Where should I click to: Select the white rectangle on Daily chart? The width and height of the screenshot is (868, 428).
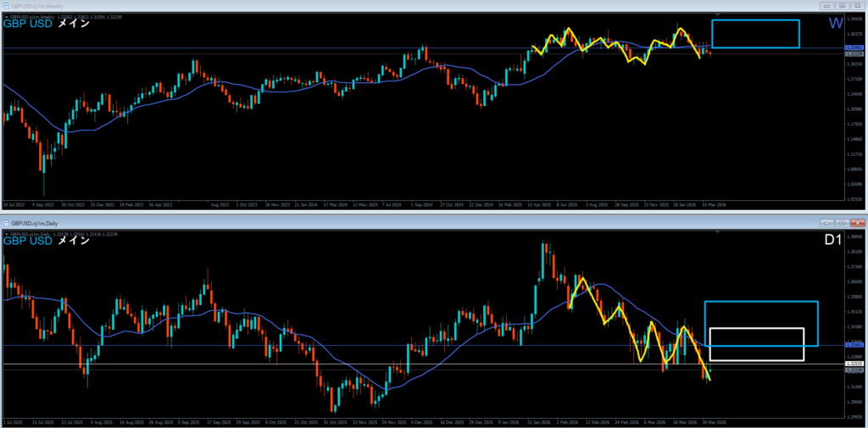point(755,328)
